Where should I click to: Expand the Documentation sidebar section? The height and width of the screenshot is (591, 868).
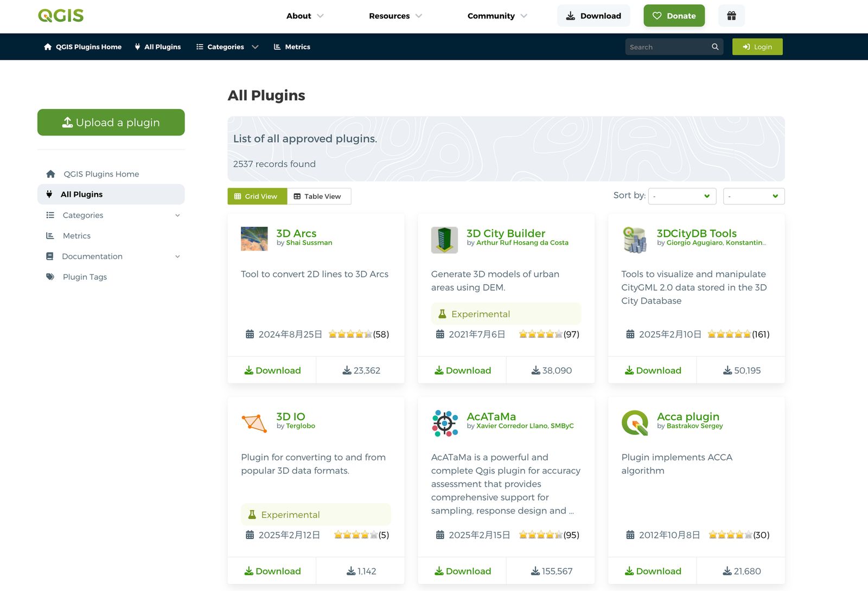tap(177, 256)
